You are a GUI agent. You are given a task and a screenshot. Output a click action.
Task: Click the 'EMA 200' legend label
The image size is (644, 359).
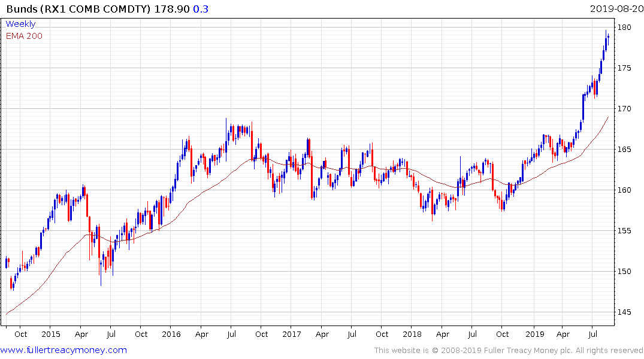[x=24, y=36]
